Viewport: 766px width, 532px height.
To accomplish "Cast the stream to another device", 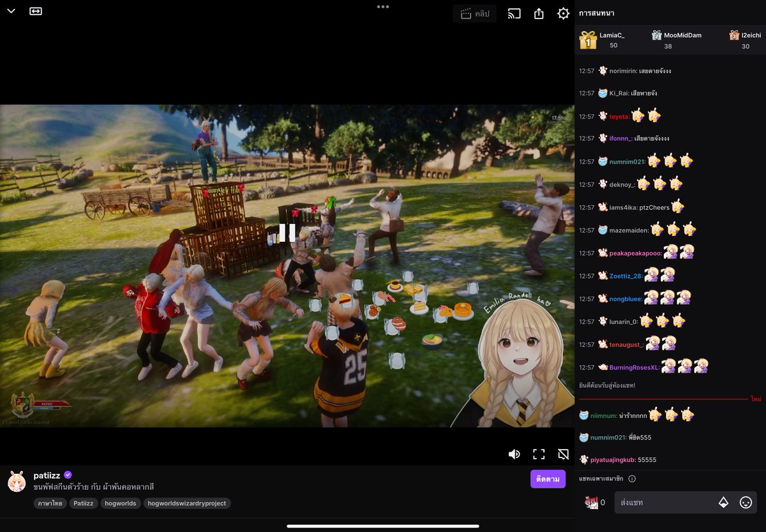I will 514,13.
